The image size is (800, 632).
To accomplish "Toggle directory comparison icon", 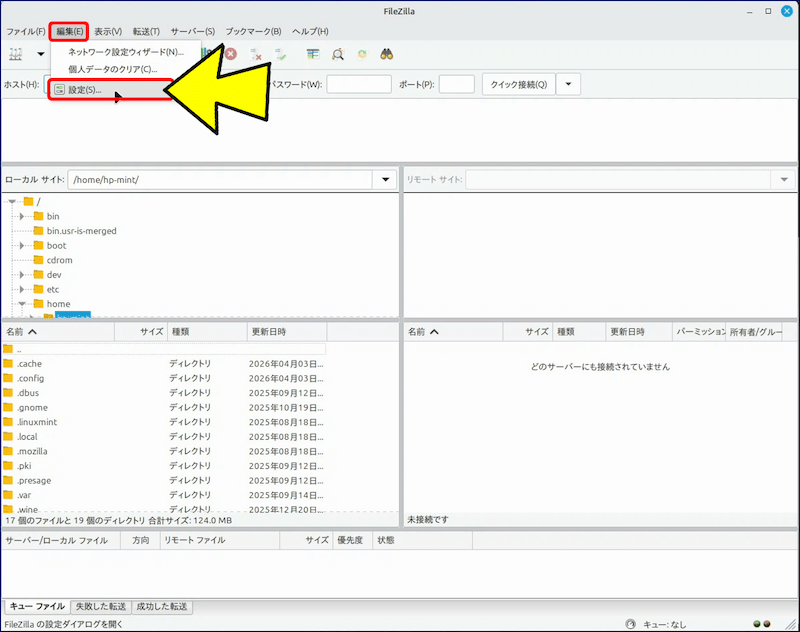I will click(338, 54).
